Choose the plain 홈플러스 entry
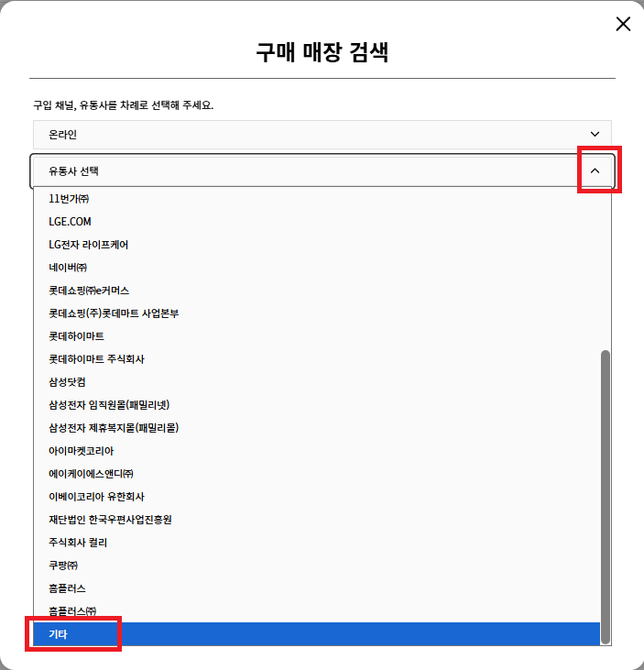Screen dimensions: 644x670 coord(317,588)
